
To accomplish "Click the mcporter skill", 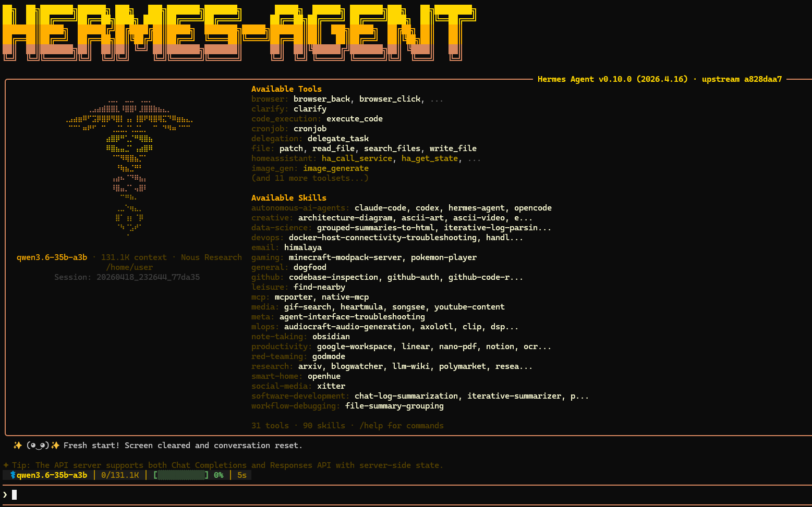I will point(294,297).
